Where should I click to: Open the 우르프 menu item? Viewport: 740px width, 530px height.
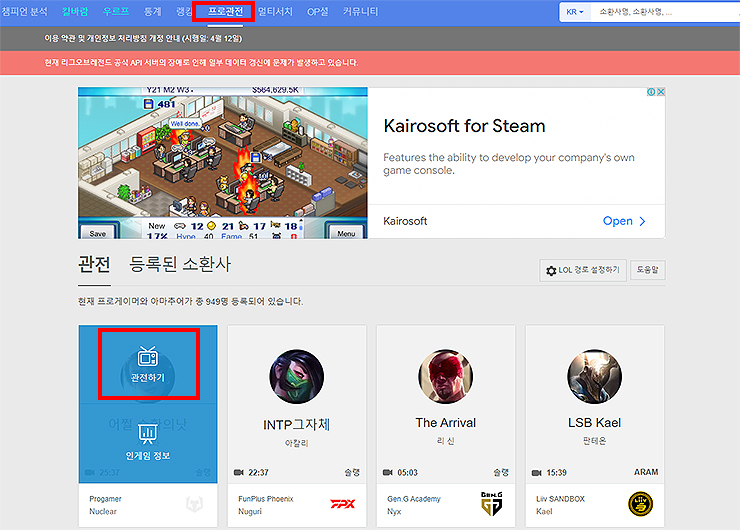(x=116, y=11)
